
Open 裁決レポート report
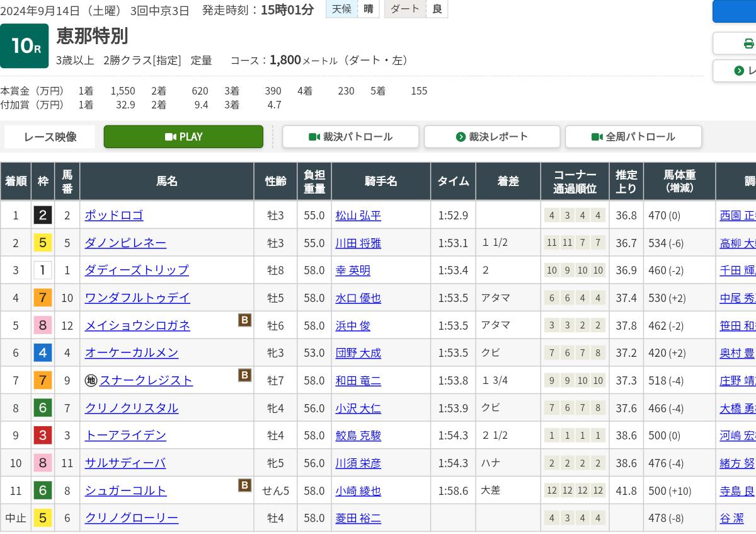click(492, 137)
